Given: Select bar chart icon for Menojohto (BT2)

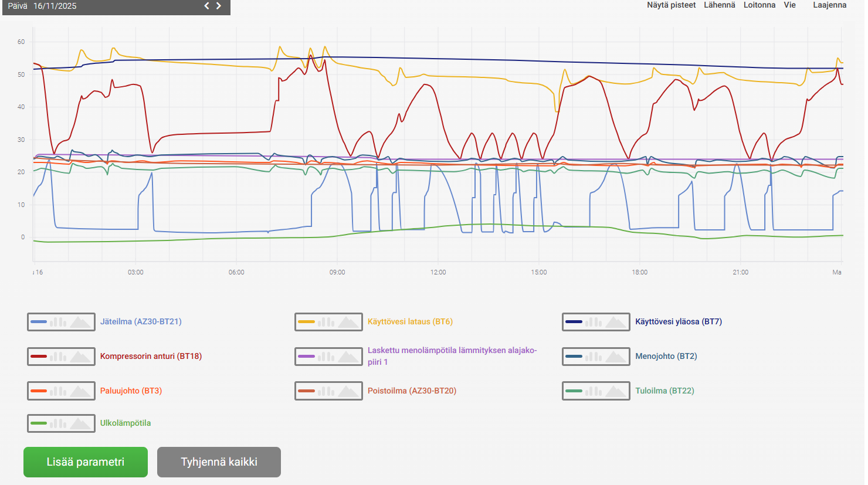Looking at the screenshot, I should (593, 357).
